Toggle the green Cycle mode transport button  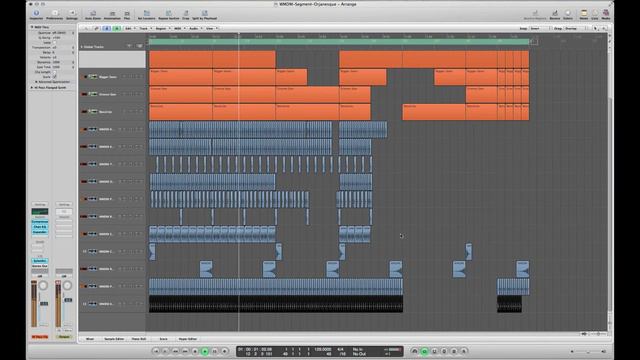point(424,351)
